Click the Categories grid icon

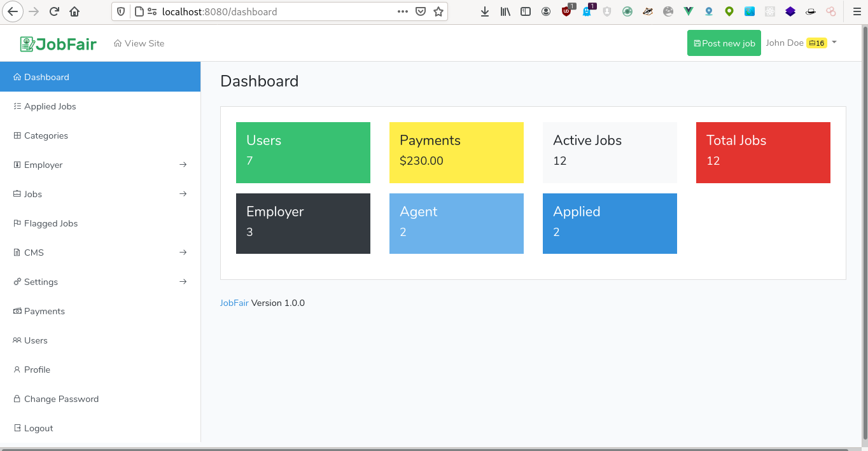(x=17, y=135)
